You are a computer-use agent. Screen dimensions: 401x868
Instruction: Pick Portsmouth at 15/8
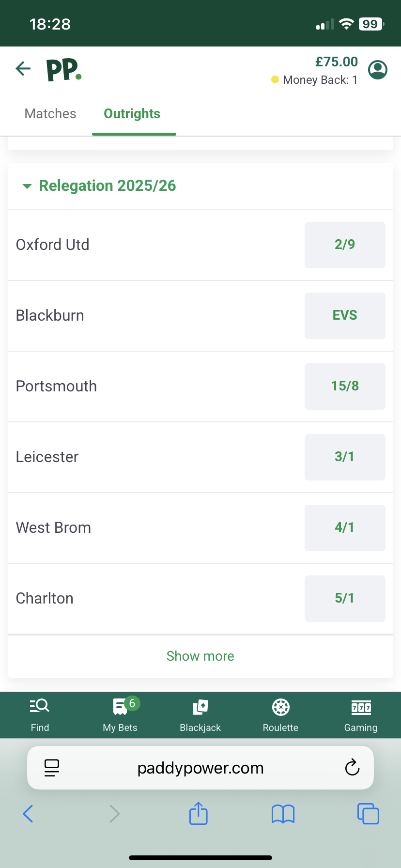tap(345, 386)
